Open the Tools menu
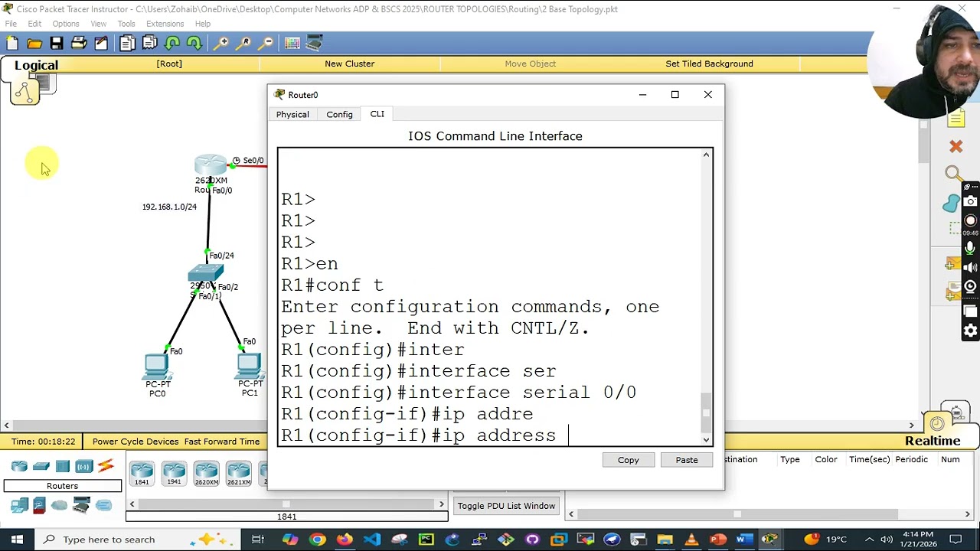The image size is (980, 551). pos(126,24)
